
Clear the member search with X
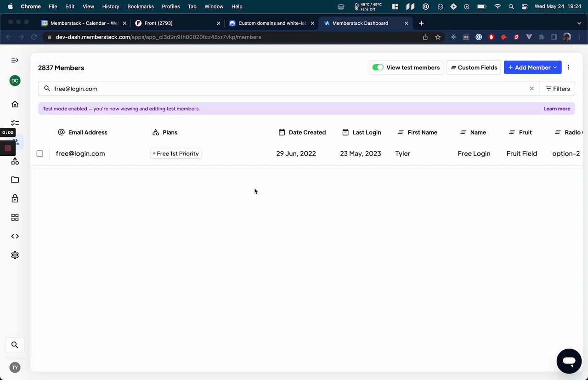531,89
